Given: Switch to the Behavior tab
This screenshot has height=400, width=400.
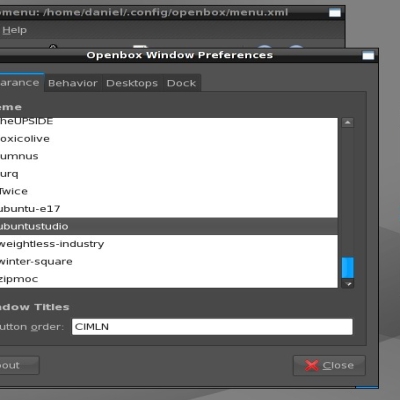Looking at the screenshot, I should (73, 83).
